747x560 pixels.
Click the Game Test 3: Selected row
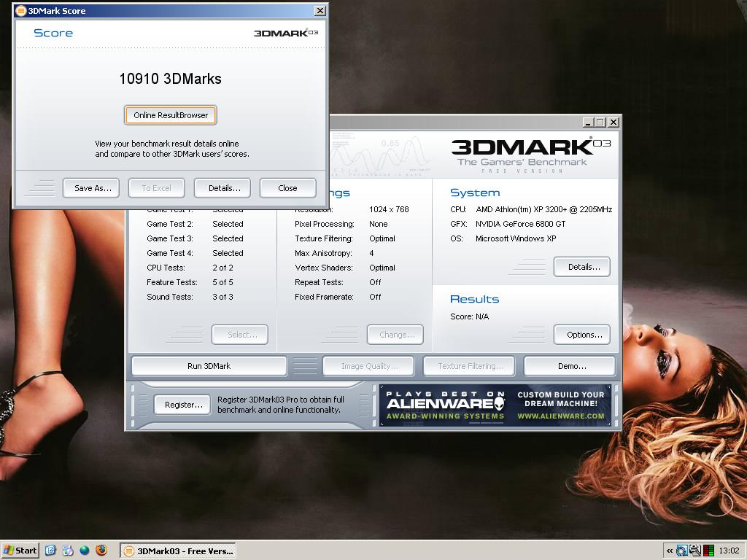pyautogui.click(x=195, y=238)
